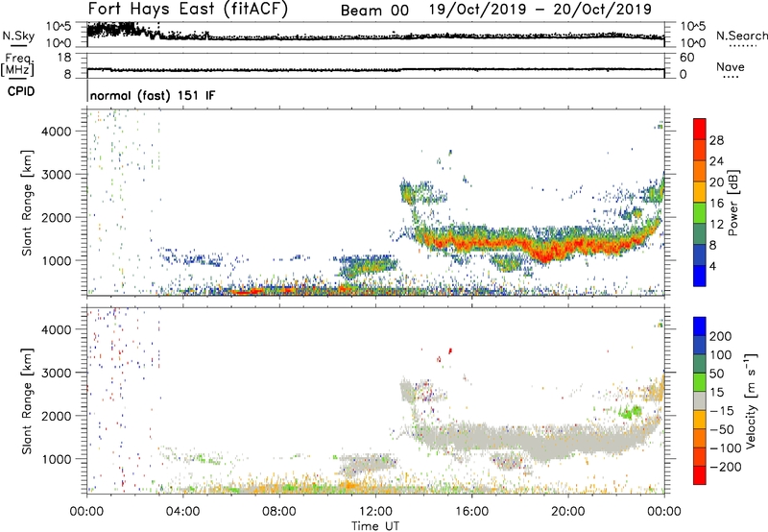Viewport: 768px width, 532px height.
Task: Click the noise sky trace in the top panel
Action: [x=375, y=36]
